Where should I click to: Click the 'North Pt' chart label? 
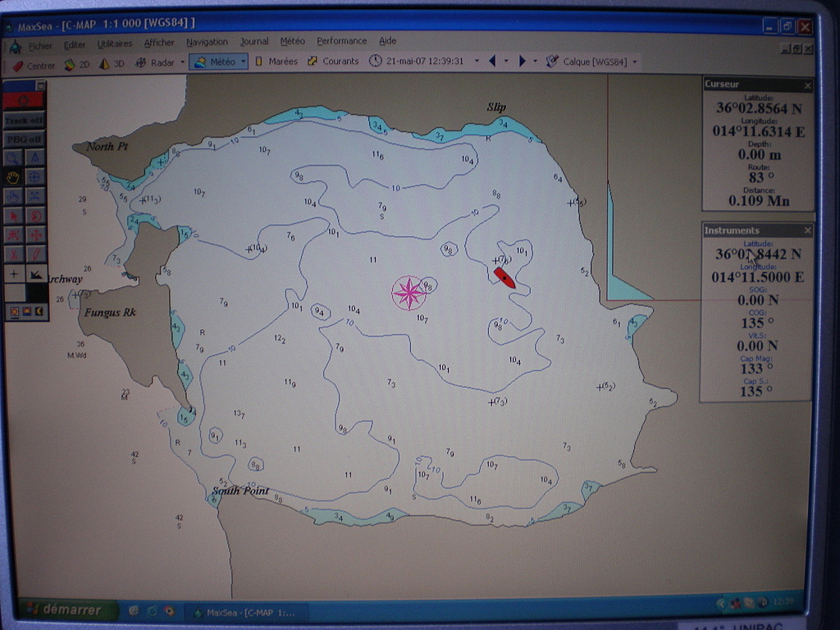pyautogui.click(x=107, y=146)
